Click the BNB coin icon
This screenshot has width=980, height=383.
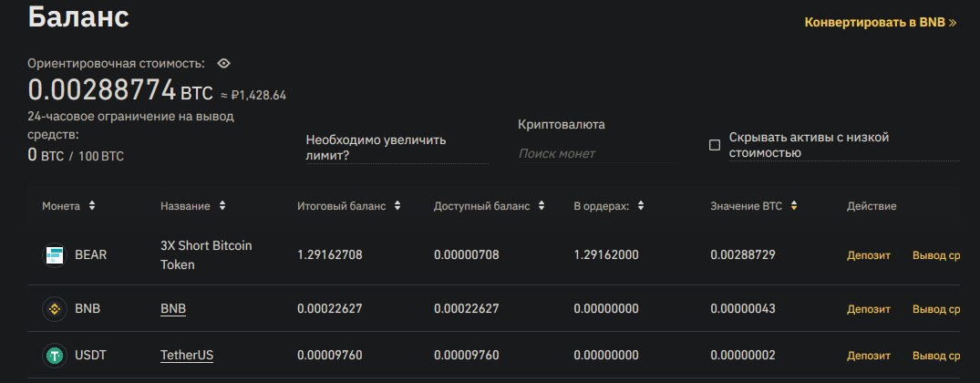(55, 308)
